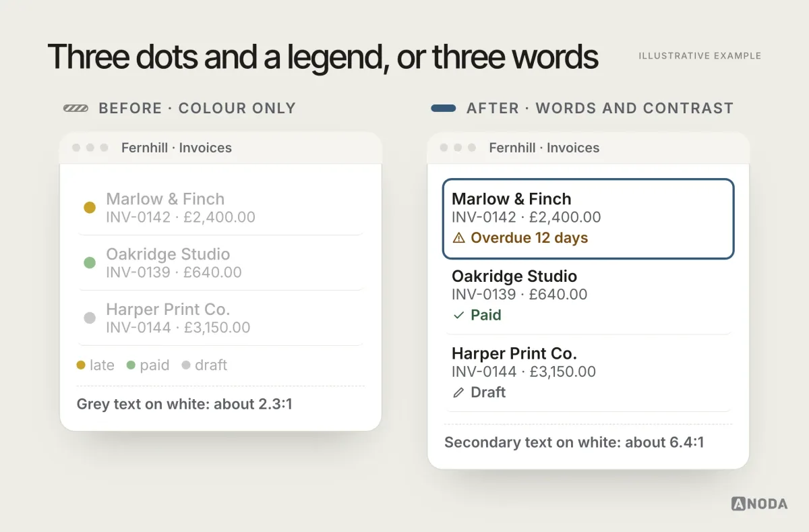Click greyed INV-0139 · £640.00 in Before panel
This screenshot has height=532, width=809.
click(x=174, y=272)
